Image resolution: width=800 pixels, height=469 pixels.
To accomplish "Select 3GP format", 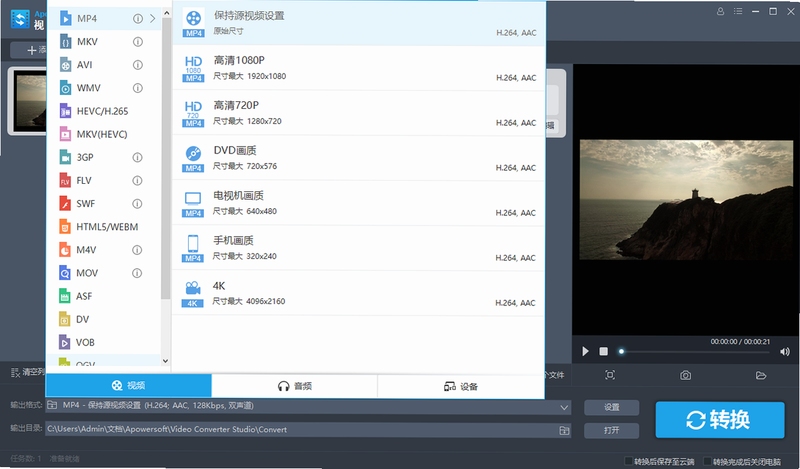I will [x=104, y=157].
